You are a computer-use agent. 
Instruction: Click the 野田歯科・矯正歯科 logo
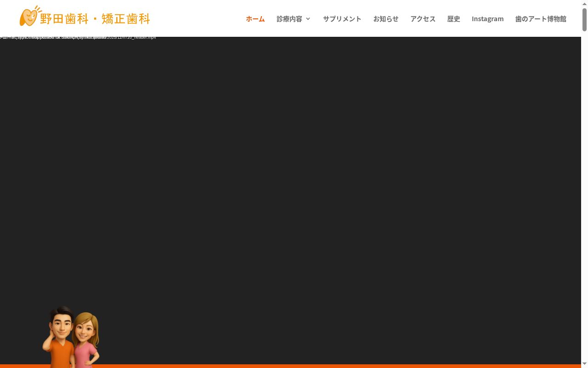click(85, 17)
